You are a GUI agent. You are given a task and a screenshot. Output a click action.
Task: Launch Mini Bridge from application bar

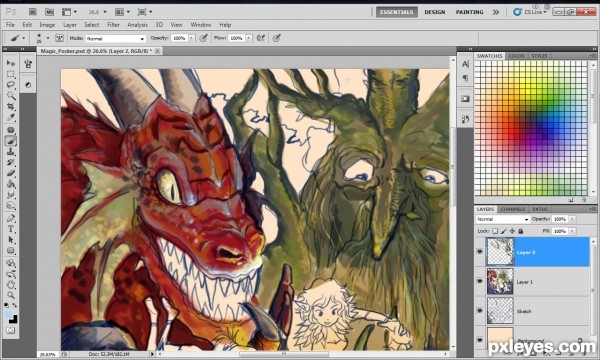tap(49, 12)
